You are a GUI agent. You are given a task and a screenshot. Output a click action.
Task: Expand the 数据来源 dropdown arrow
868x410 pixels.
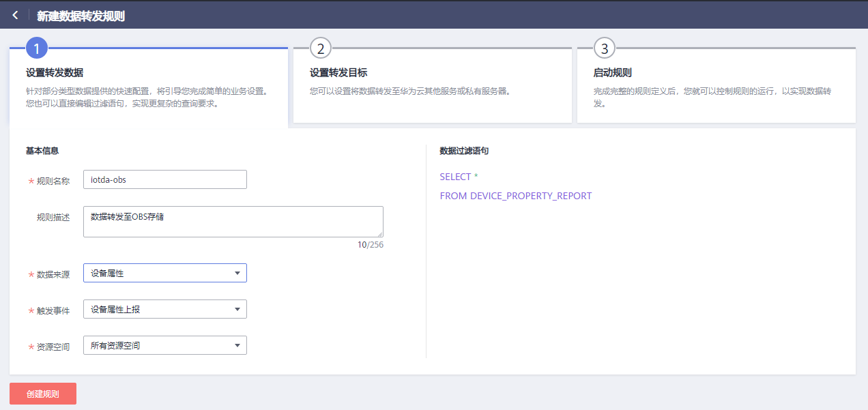237,273
